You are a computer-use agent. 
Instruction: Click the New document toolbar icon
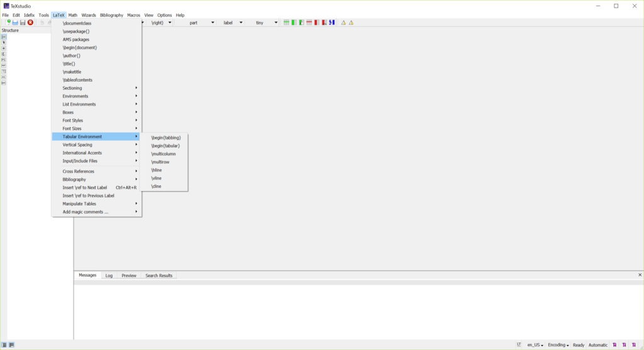8,23
